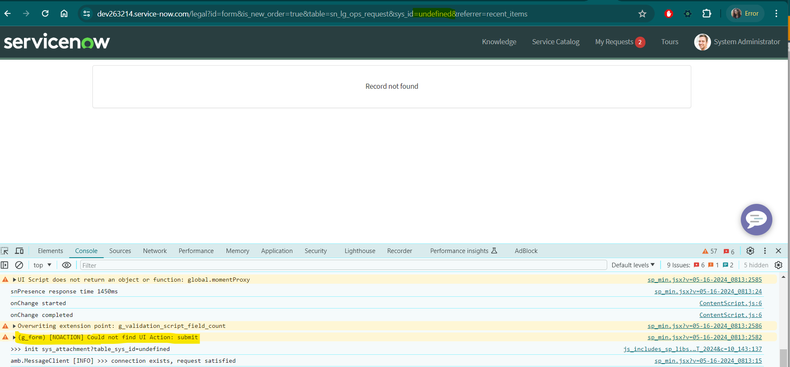Toggle the live expression eye icon
Screen dimensions: 790x367
[67, 265]
